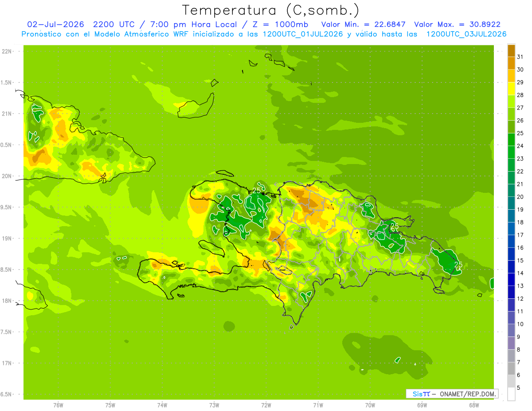
Task: Click the '70W' longitude label
Action: (x=370, y=405)
